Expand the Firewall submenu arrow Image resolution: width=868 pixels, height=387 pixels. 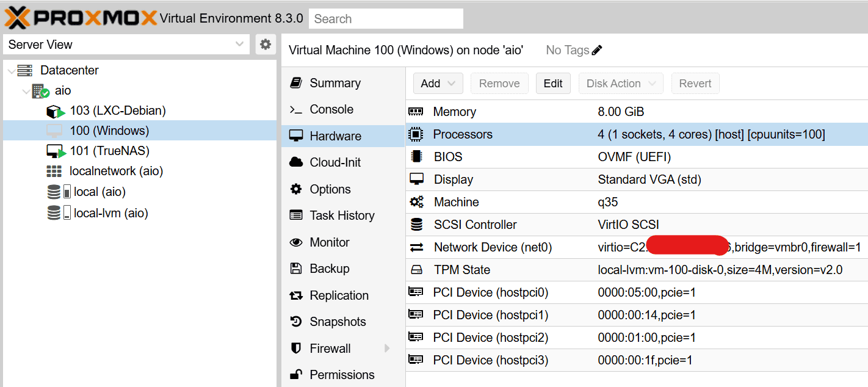click(387, 349)
